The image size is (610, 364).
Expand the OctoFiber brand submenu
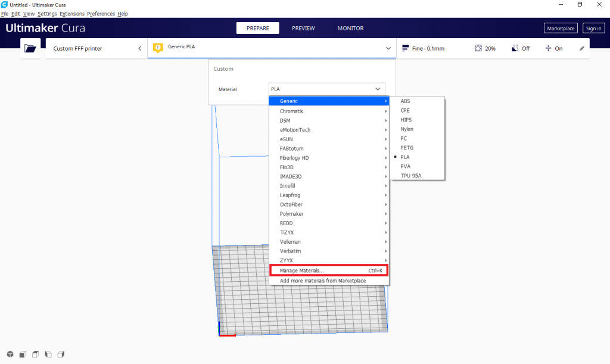tap(329, 204)
